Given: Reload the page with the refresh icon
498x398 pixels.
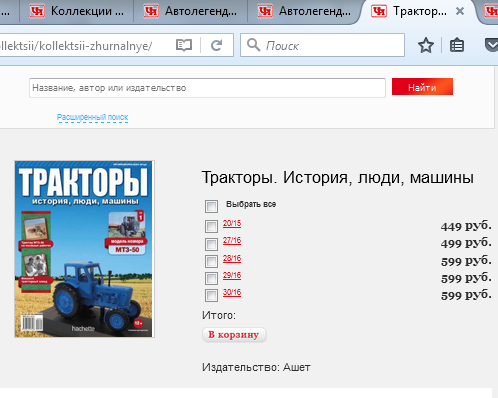Looking at the screenshot, I should click(x=217, y=45).
